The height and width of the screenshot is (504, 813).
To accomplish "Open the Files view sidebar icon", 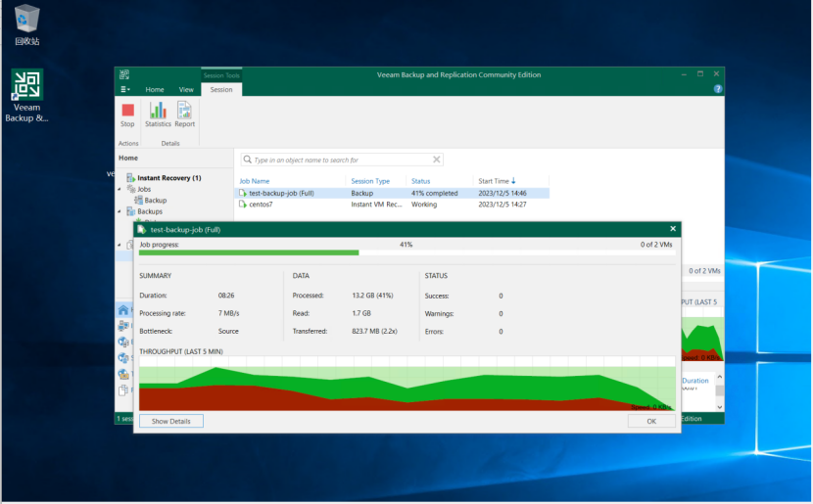I will tap(123, 390).
